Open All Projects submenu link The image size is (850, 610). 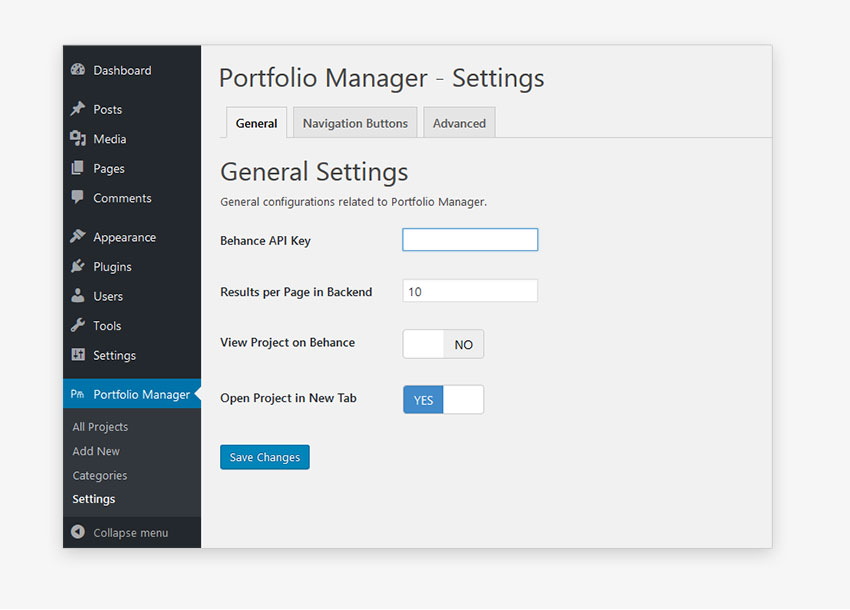(100, 427)
